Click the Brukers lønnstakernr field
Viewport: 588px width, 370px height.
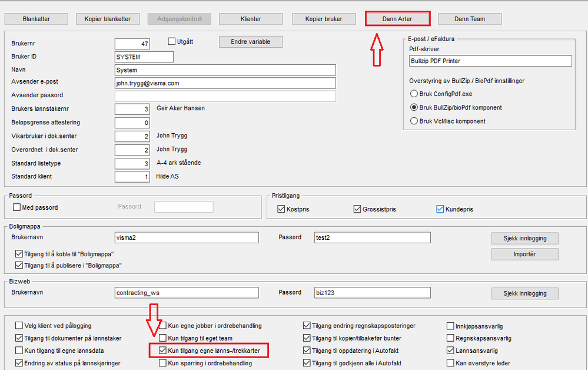(x=132, y=109)
